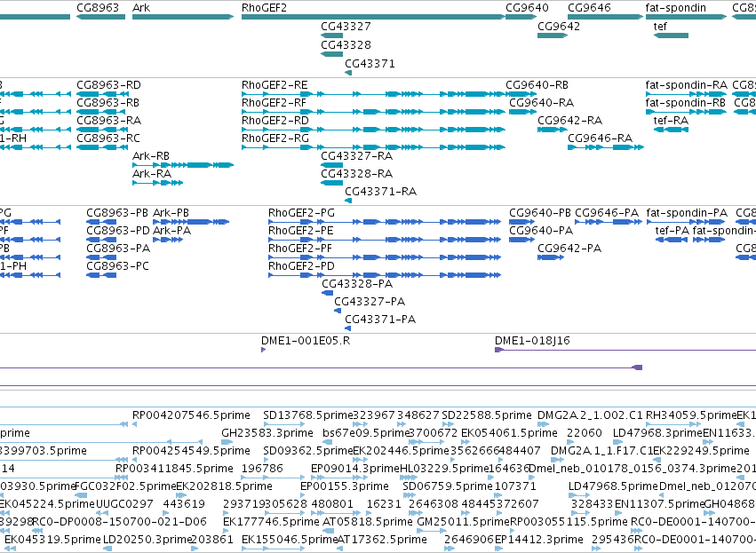This screenshot has height=553, width=756.
Task: Open transcript fat-spondin-RA
Action: click(687, 85)
